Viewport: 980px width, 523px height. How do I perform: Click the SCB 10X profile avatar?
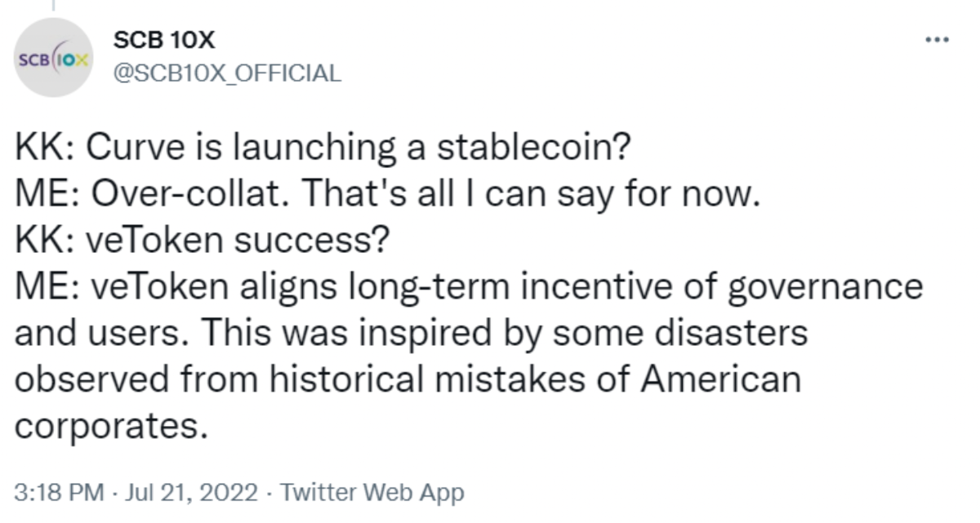pos(55,58)
